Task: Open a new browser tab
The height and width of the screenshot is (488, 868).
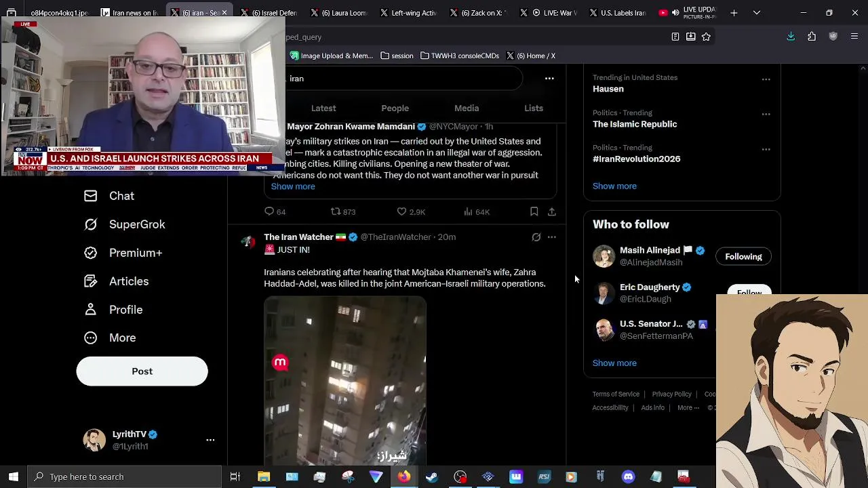Action: (x=734, y=13)
